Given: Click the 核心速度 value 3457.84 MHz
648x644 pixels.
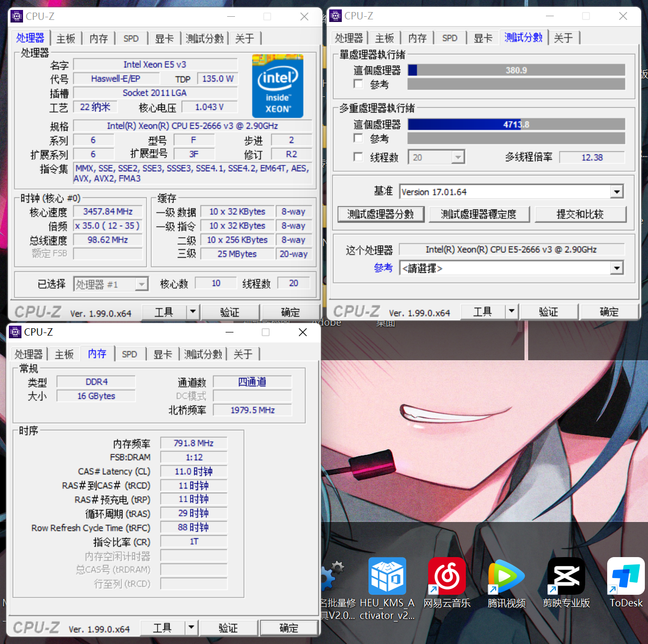Looking at the screenshot, I should (108, 212).
